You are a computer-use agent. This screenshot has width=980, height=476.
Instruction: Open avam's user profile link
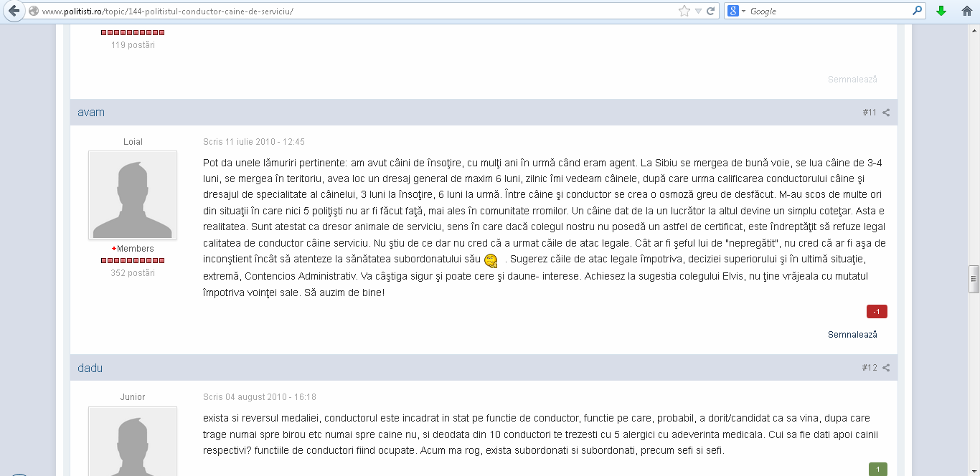[91, 113]
